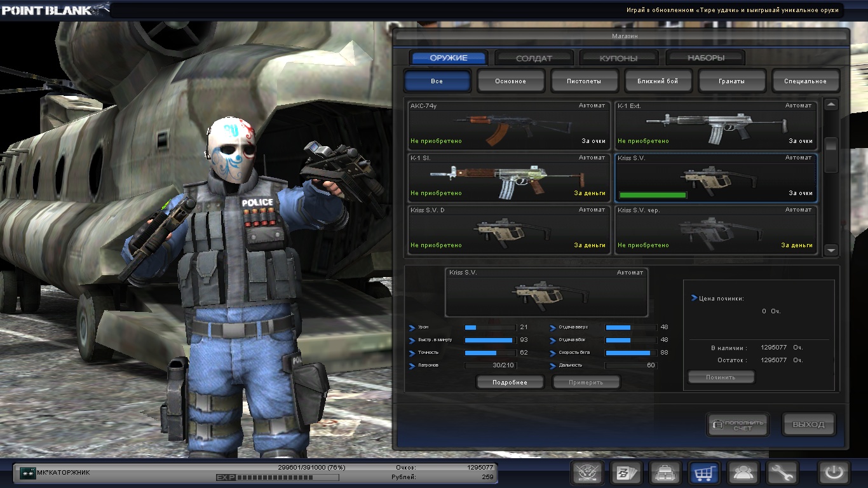Open the friends community icon

(x=745, y=473)
